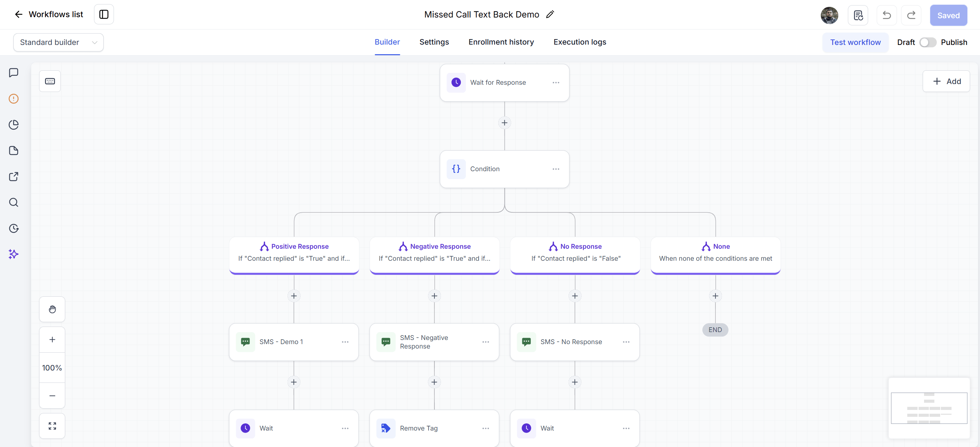Activate the hand pan tool
This screenshot has width=980, height=447.
(52, 309)
